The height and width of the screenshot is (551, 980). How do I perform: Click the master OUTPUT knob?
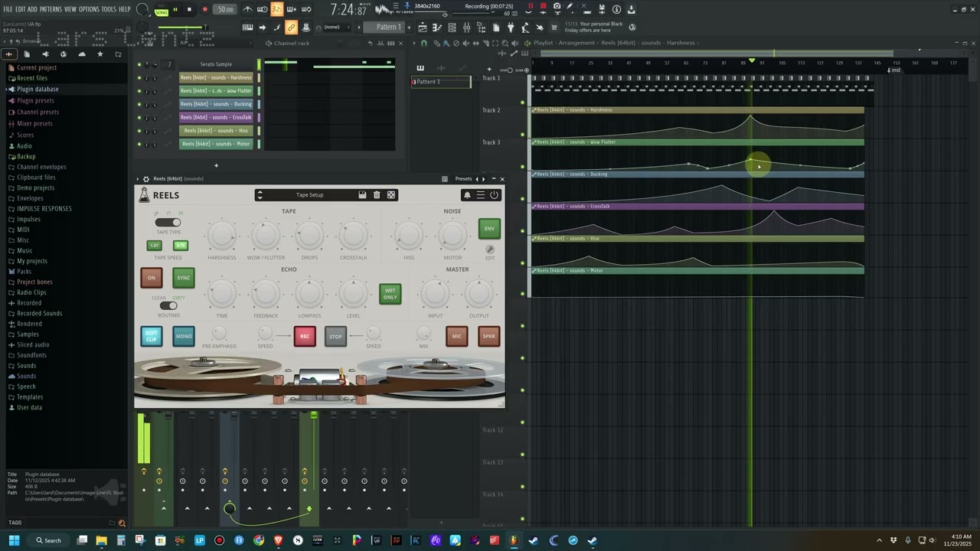(479, 293)
